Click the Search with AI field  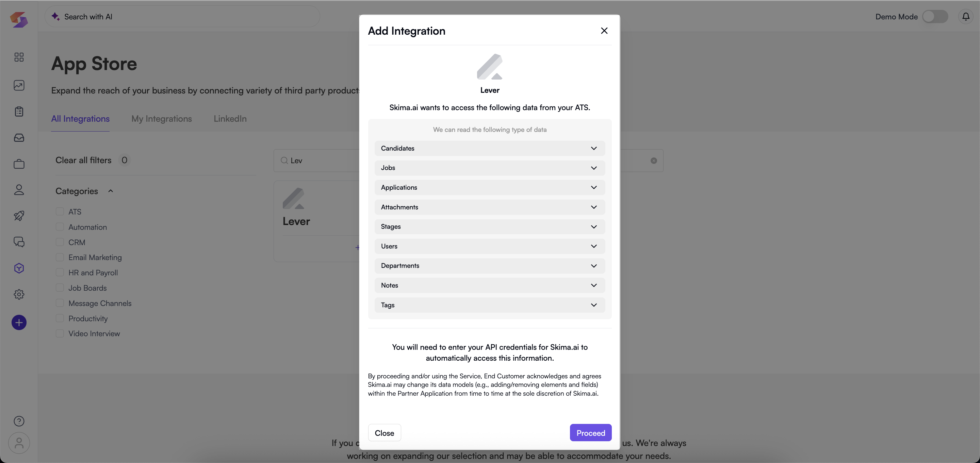183,16
